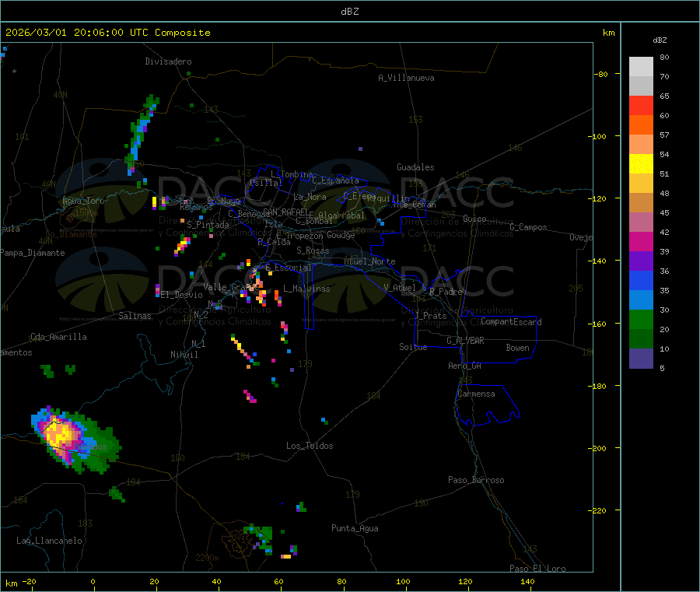Click the Carmensa place label
The width and height of the screenshot is (700, 592).
[x=476, y=394]
